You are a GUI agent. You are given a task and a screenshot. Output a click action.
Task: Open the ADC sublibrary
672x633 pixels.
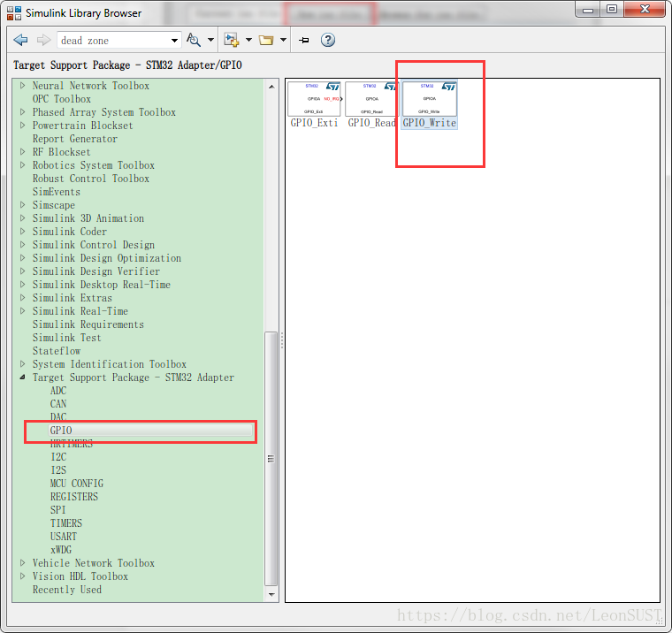pyautogui.click(x=58, y=391)
